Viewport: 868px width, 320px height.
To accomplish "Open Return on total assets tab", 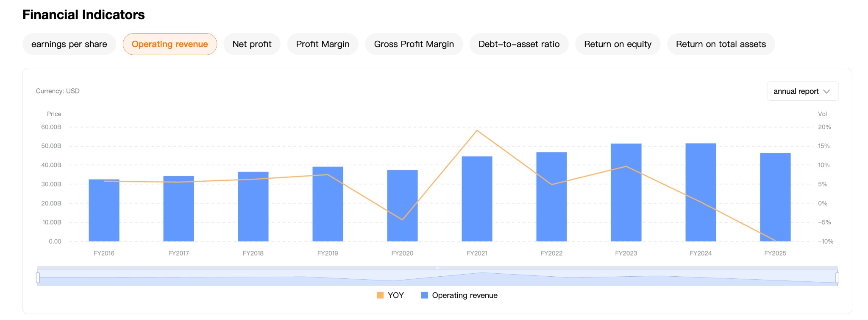I will tap(721, 44).
